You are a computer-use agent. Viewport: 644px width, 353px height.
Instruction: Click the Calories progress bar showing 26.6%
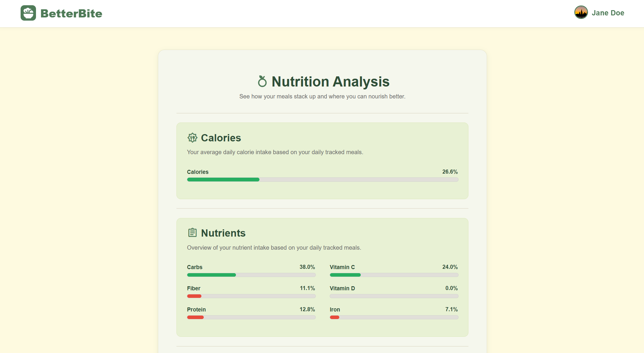(322, 179)
